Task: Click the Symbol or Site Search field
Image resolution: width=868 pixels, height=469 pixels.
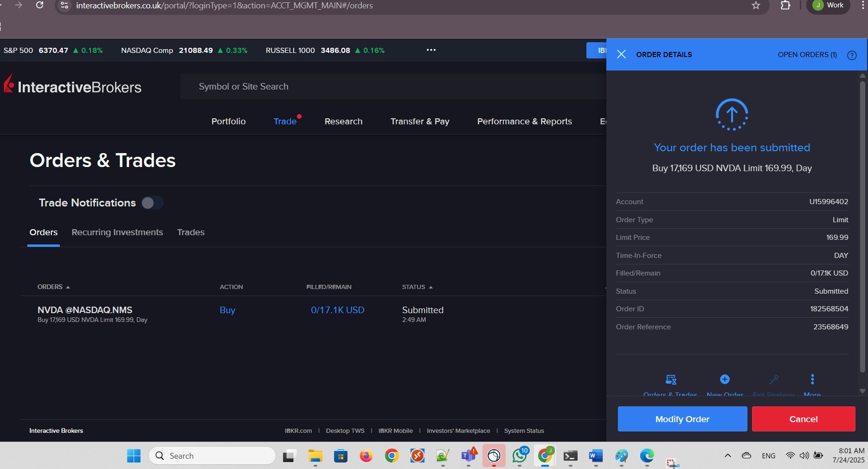Action: (393, 86)
